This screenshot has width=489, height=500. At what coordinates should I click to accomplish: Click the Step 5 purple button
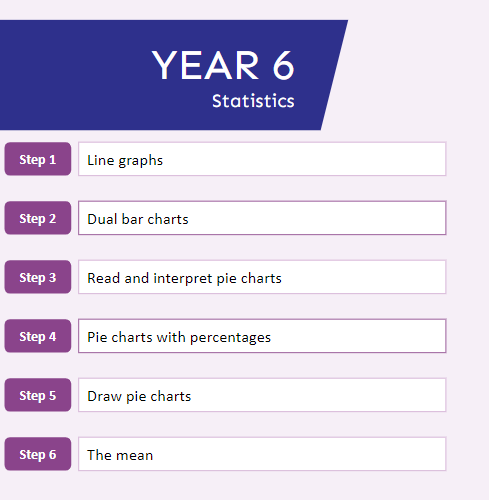point(38,395)
